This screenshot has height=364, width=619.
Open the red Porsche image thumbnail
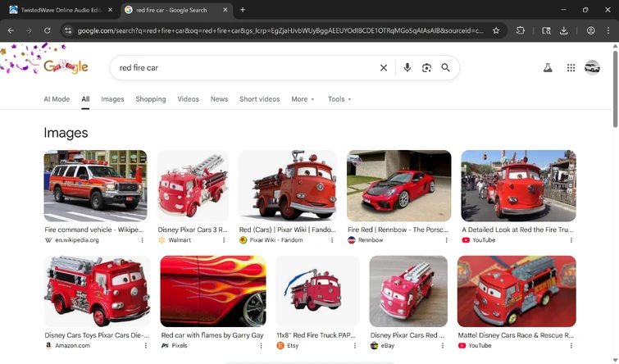[398, 185]
